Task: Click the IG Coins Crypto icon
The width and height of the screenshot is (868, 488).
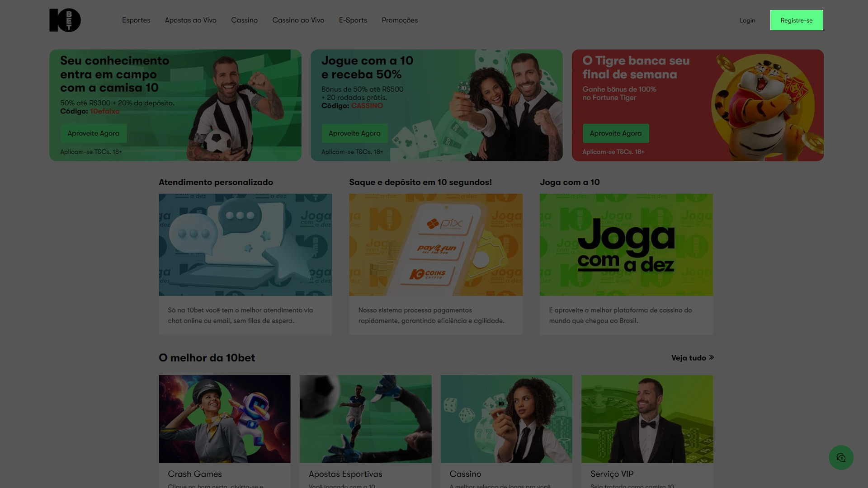Action: point(430,275)
